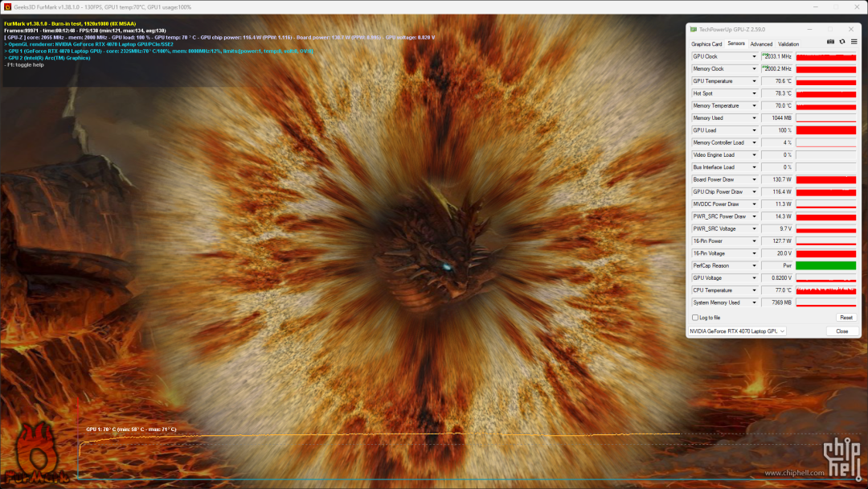Click the System Memory Used value 7369 MB
This screenshot has height=489, width=868.
coord(776,302)
